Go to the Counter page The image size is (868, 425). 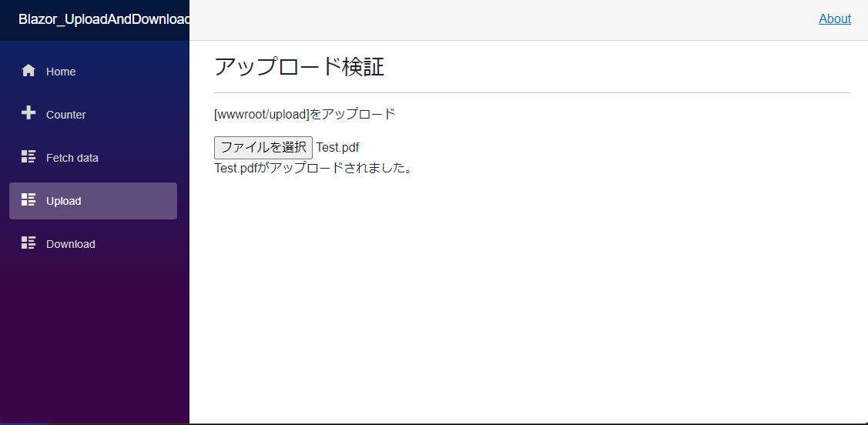point(93,115)
